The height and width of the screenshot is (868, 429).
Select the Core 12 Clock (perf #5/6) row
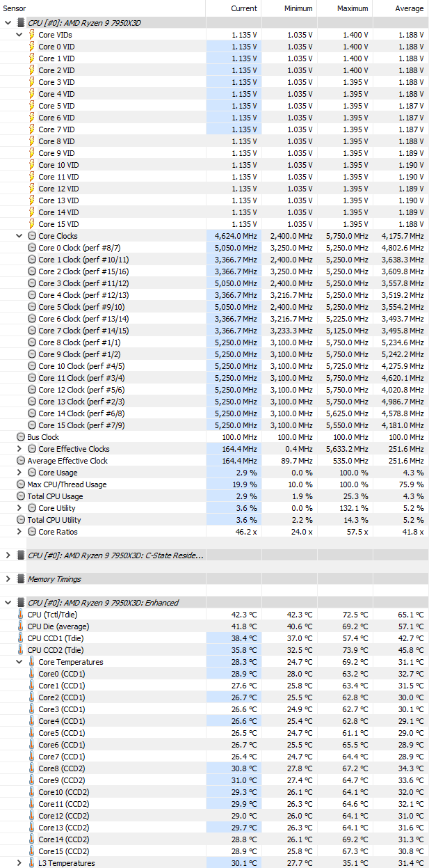(x=214, y=390)
